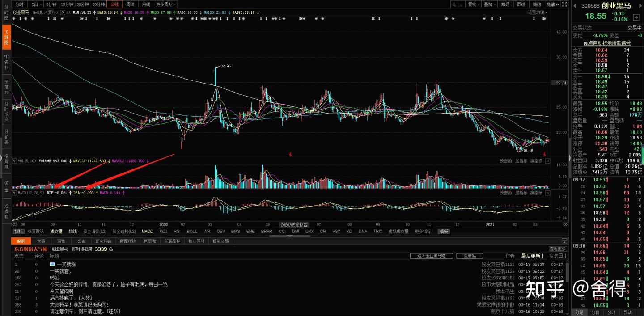Viewport: 644px width, 316px height.
Task: Open 资讯 tab
Action: (61, 241)
